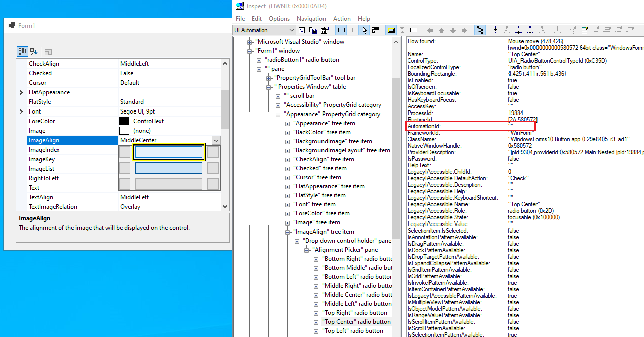Click the Copy to clipboard icon in Inspect
Image resolution: width=644 pixels, height=337 pixels.
tap(312, 30)
